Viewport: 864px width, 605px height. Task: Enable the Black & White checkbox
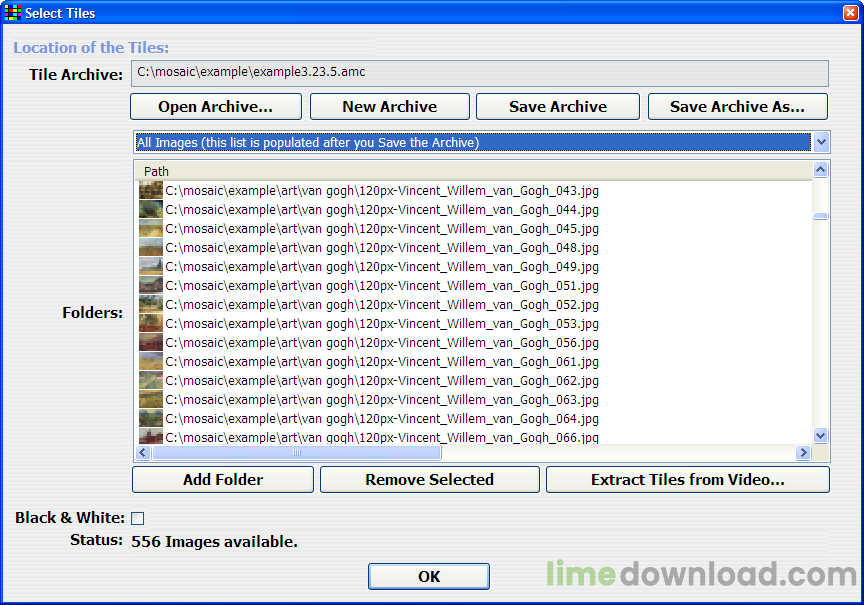[x=138, y=518]
